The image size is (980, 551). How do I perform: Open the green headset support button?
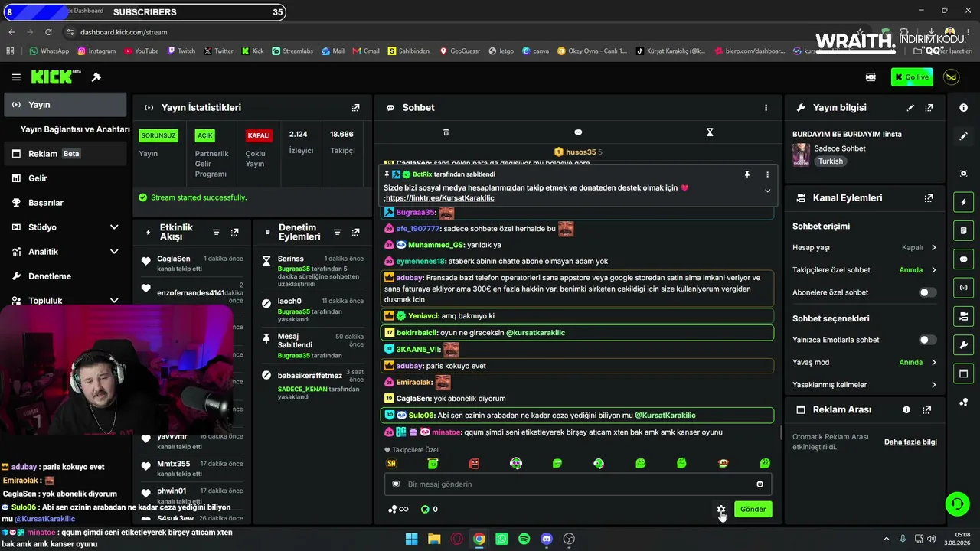(957, 504)
